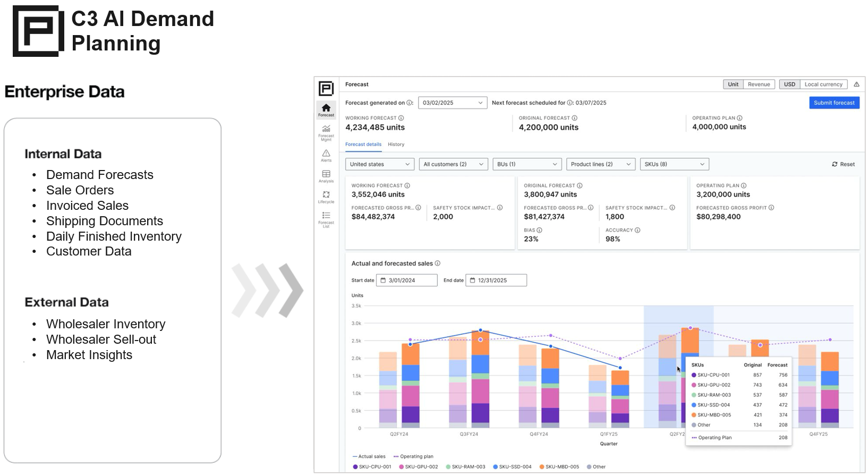This screenshot has height=476, width=868.
Task: Click info icon next to Working Forecast header
Action: coord(401,118)
